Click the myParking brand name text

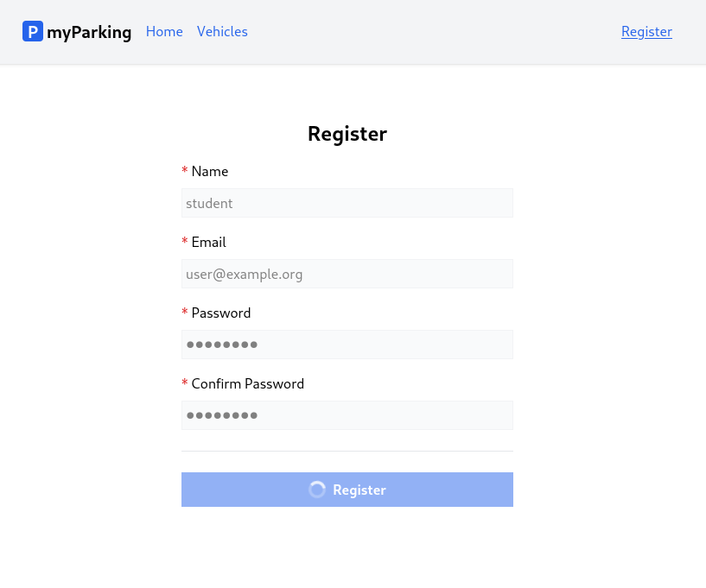[89, 32]
